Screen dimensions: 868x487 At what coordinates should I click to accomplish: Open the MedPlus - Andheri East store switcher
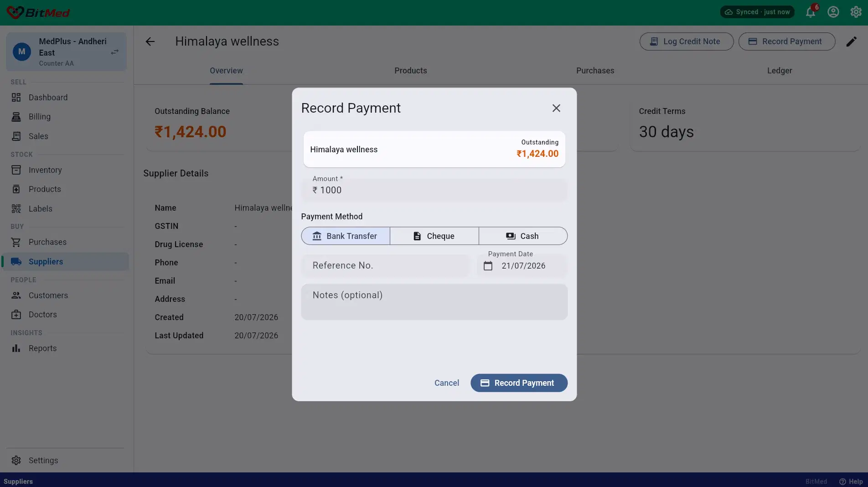pyautogui.click(x=67, y=52)
